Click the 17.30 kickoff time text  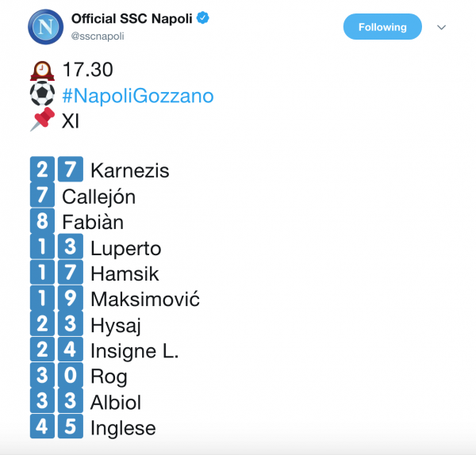tap(88, 71)
